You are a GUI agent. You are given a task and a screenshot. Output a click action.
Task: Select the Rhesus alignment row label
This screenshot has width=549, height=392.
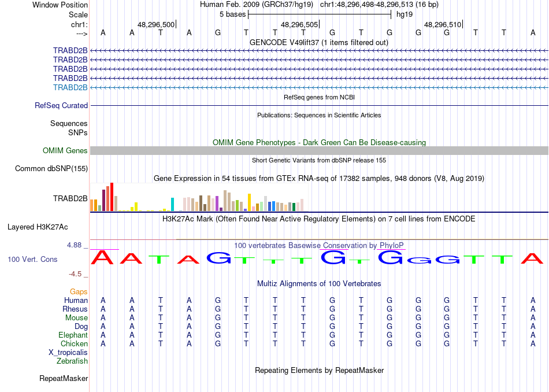click(x=75, y=309)
